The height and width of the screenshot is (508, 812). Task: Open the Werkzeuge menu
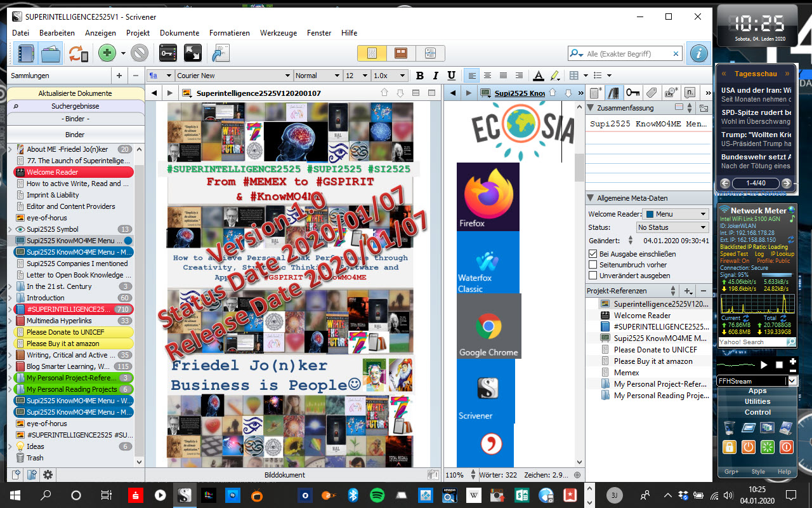pyautogui.click(x=278, y=33)
